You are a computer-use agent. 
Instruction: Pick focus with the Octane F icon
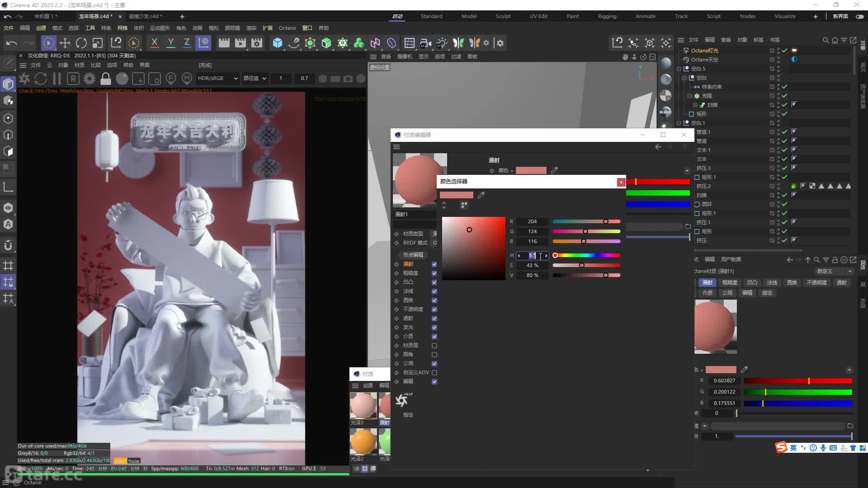171,79
